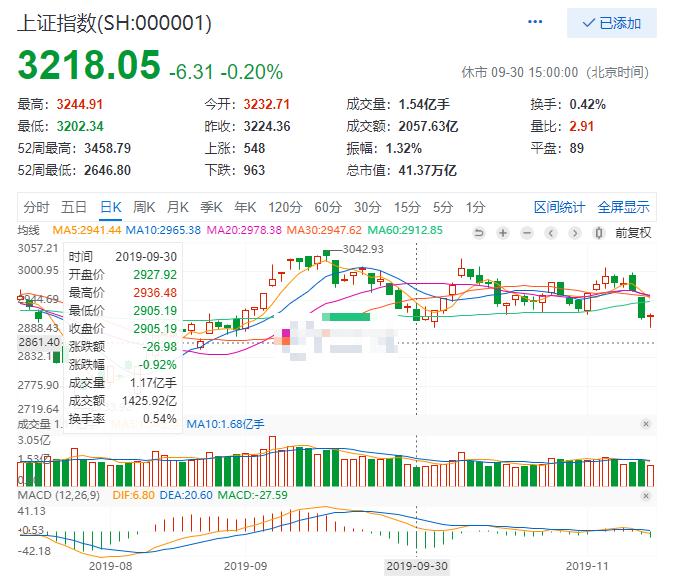The height and width of the screenshot is (578, 674).
Task: Click the 2019-09-30 date marker
Action: coord(417,566)
